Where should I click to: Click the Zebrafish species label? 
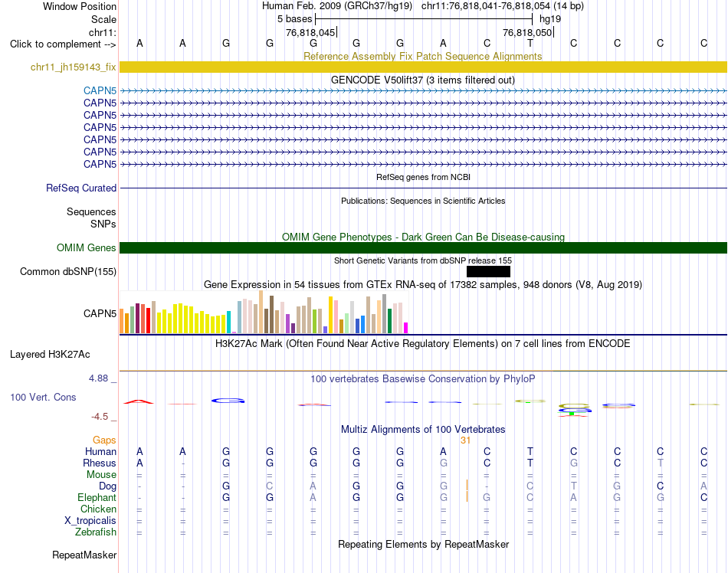tap(96, 532)
